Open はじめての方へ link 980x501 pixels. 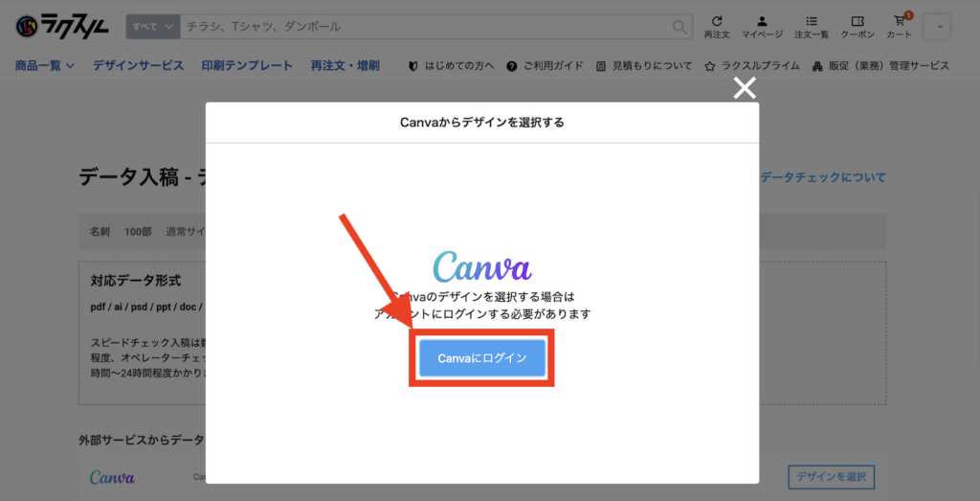coord(451,66)
